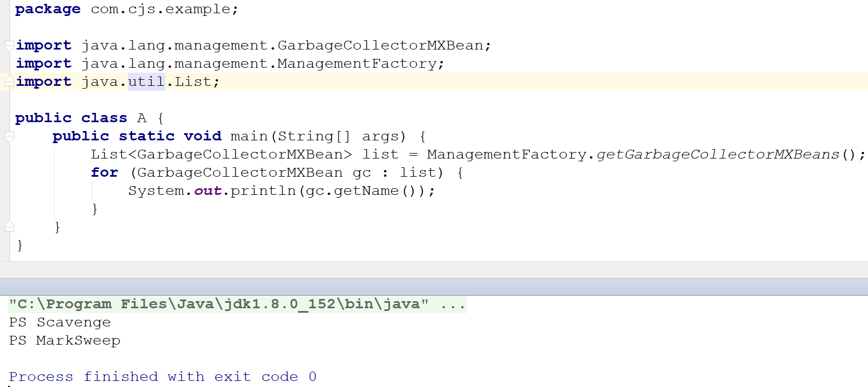Click the java.exe command line in console
868x387 pixels.
point(237,304)
